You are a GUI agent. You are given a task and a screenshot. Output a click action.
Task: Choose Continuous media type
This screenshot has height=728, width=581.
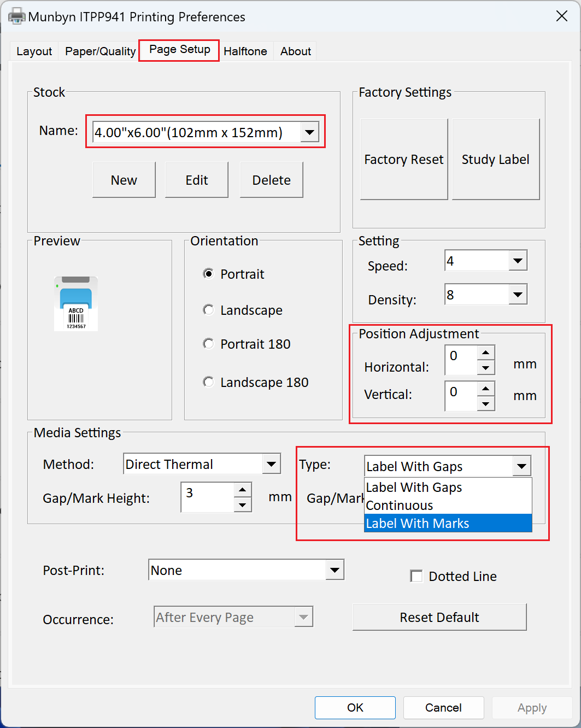pos(448,505)
